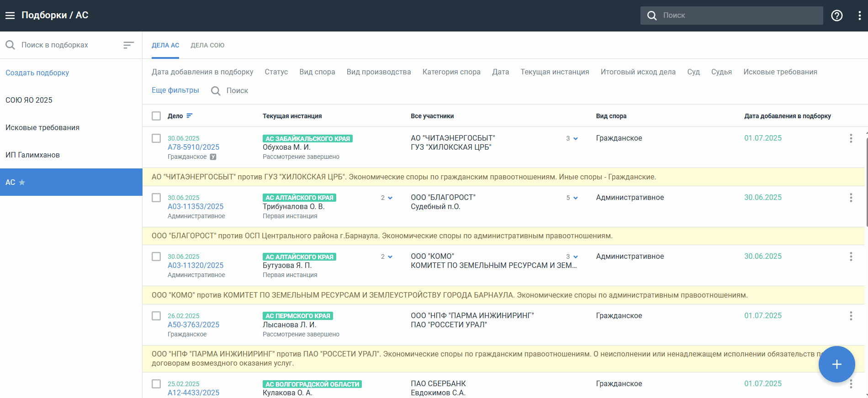
Task: Open the Статус filter dropdown
Action: click(x=276, y=72)
